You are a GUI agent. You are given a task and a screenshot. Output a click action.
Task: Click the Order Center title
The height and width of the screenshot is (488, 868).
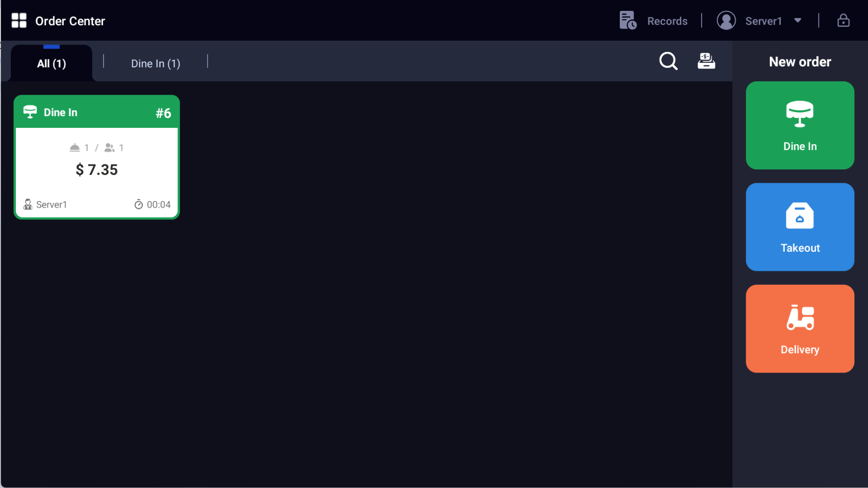click(x=70, y=21)
